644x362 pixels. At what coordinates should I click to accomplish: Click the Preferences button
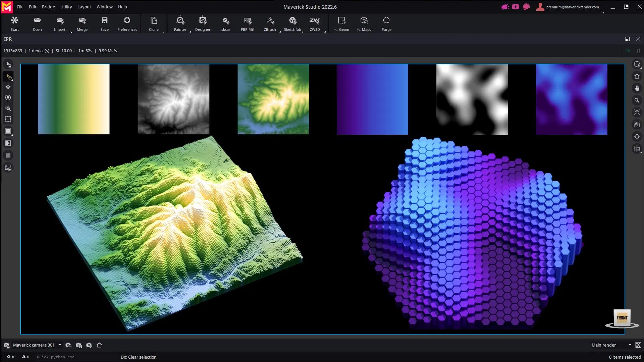127,23
